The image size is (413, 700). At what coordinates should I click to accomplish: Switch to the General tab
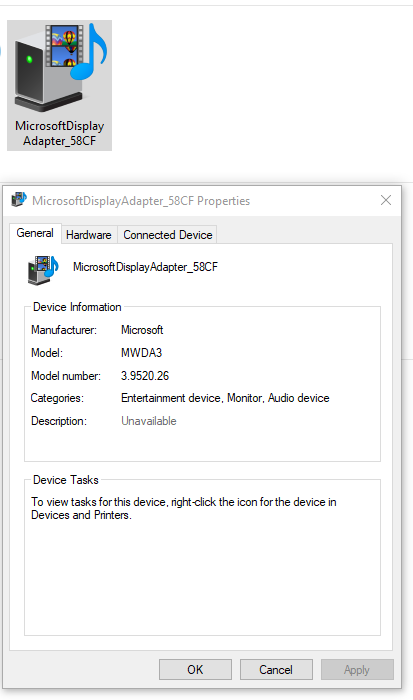tap(35, 233)
